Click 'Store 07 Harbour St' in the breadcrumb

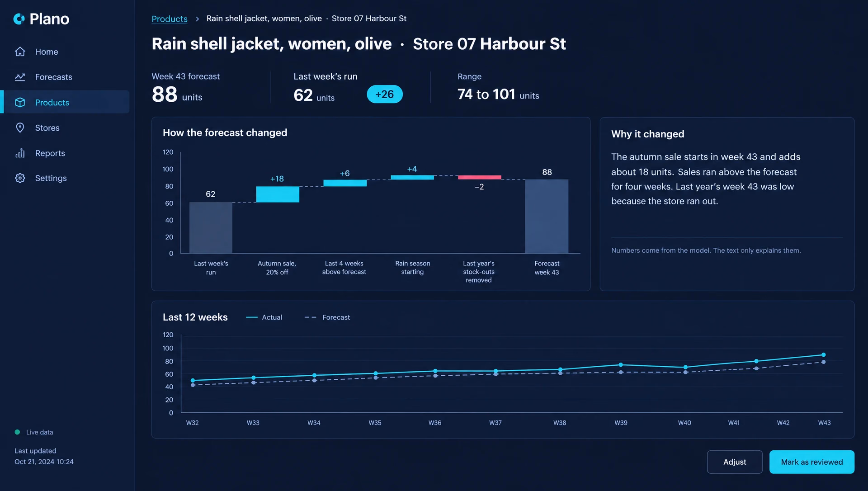[x=369, y=19]
